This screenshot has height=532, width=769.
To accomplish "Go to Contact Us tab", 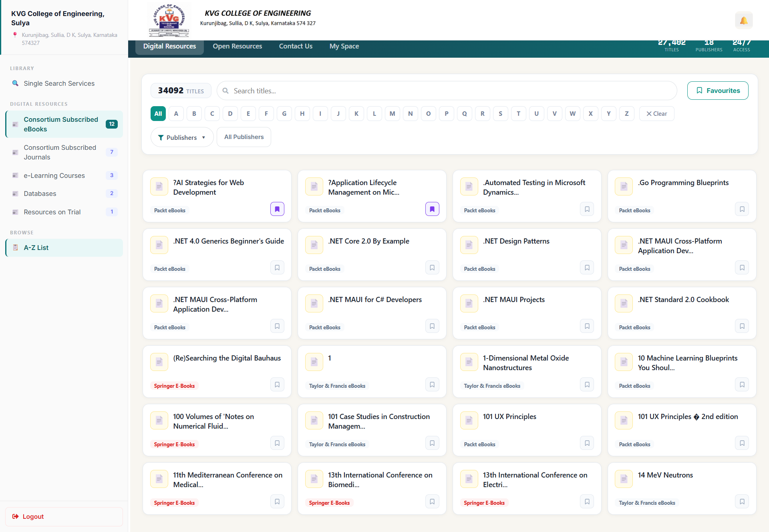I will (x=296, y=46).
